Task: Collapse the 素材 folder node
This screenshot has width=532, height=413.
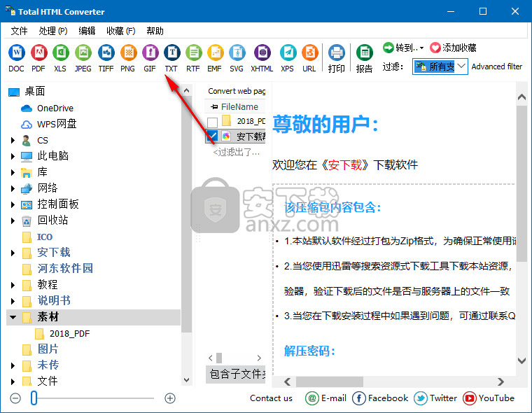Action: coord(13,317)
